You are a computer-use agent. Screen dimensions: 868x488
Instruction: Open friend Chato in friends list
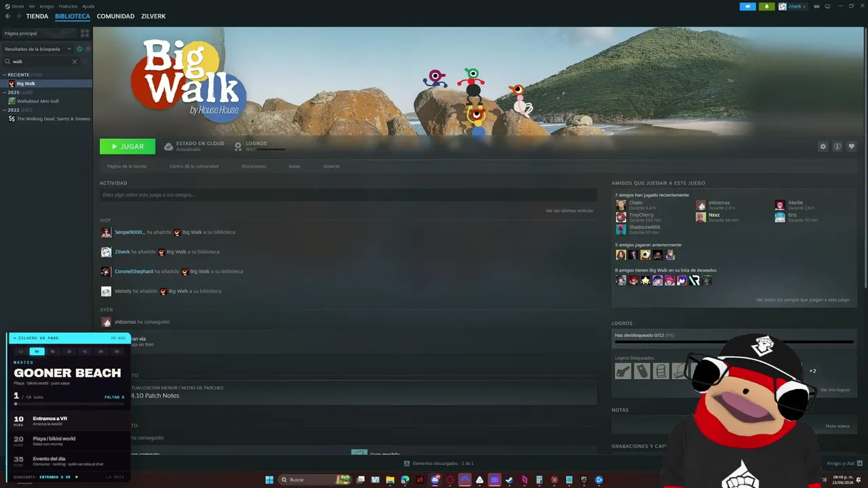click(x=635, y=203)
